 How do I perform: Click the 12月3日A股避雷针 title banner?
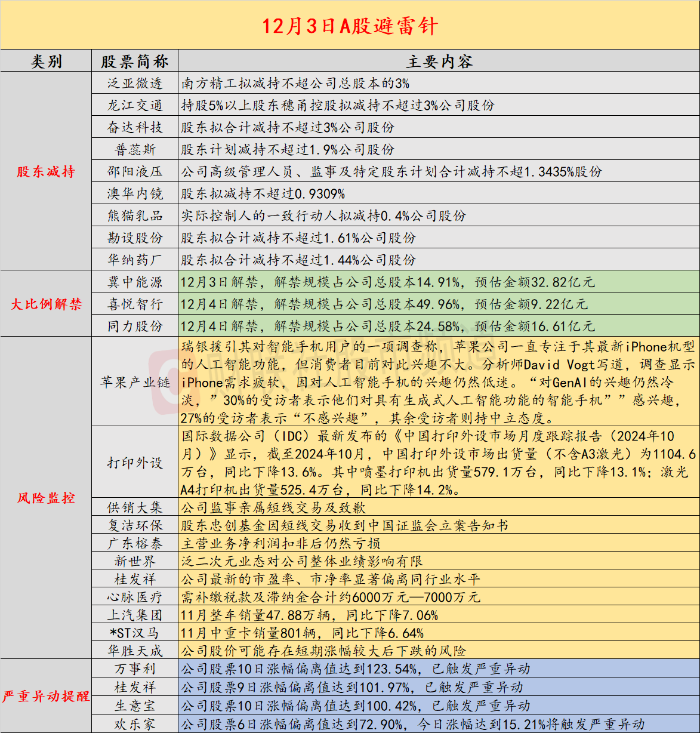click(350, 26)
